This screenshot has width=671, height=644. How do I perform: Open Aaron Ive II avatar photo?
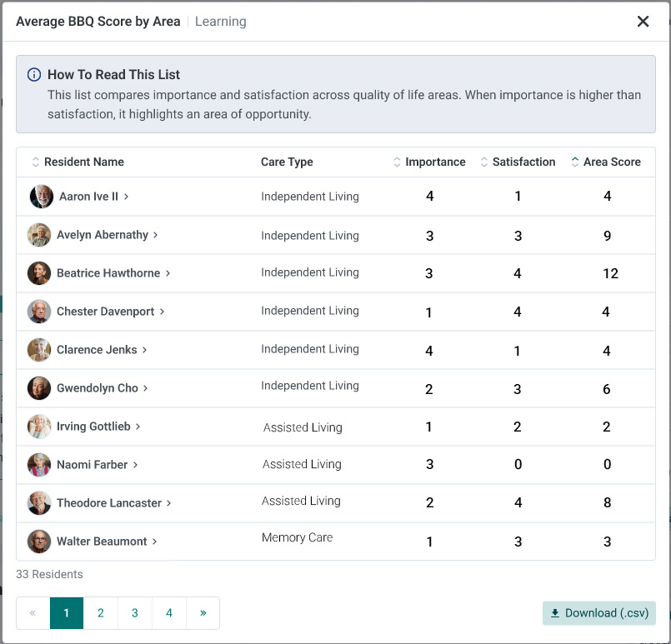click(x=42, y=197)
